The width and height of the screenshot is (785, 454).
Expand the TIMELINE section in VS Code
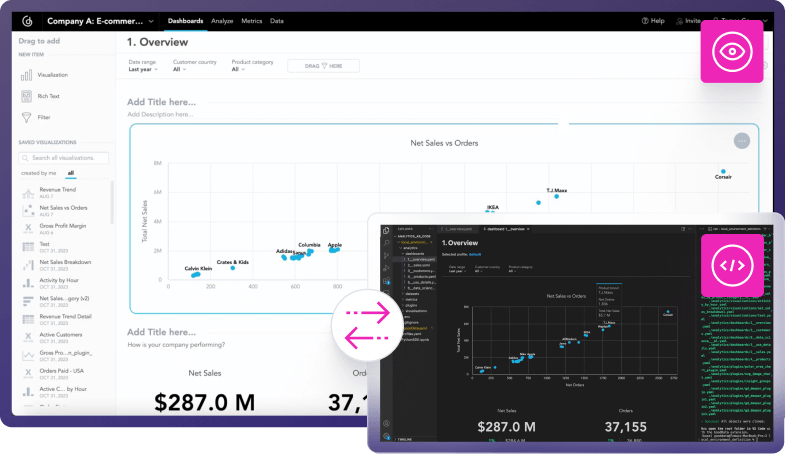click(404, 439)
